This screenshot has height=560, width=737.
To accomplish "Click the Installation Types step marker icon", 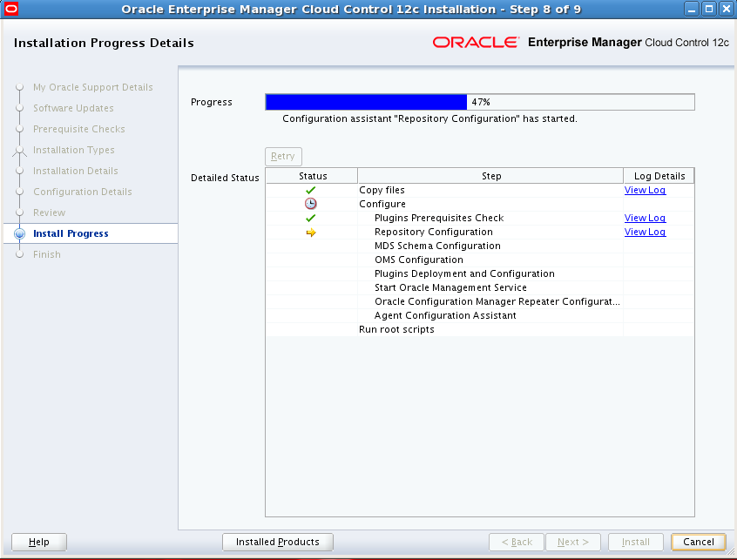I will [x=19, y=151].
